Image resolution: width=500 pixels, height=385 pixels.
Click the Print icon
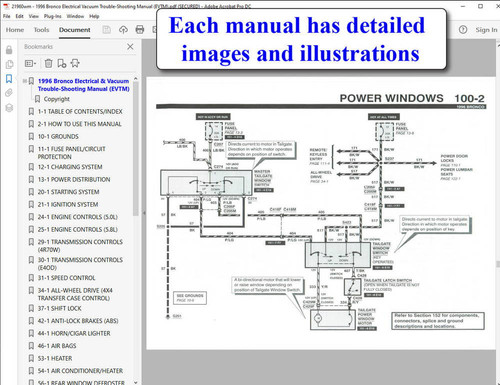pyautogui.click(x=140, y=30)
